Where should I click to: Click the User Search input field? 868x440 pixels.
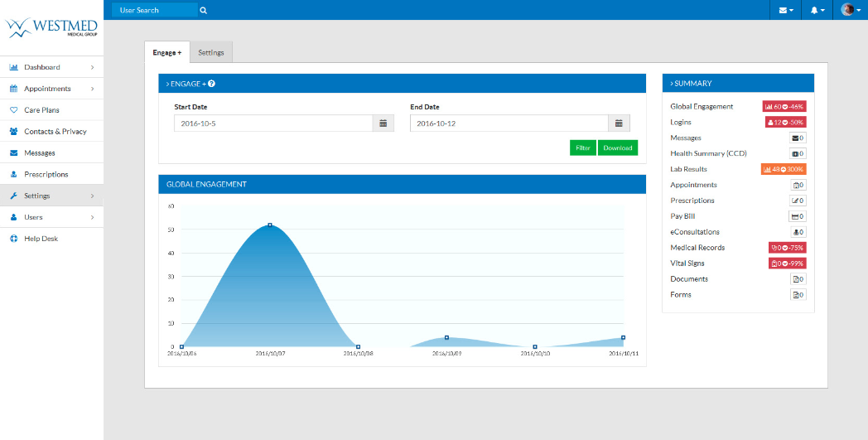tap(154, 11)
